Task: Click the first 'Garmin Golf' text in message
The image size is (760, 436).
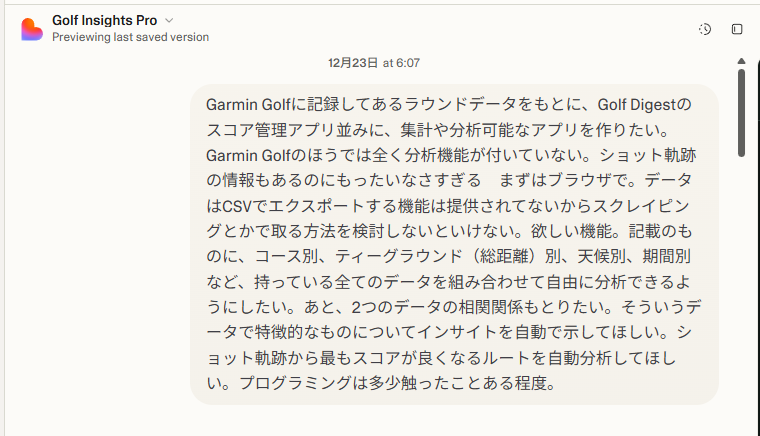Action: [x=249, y=105]
